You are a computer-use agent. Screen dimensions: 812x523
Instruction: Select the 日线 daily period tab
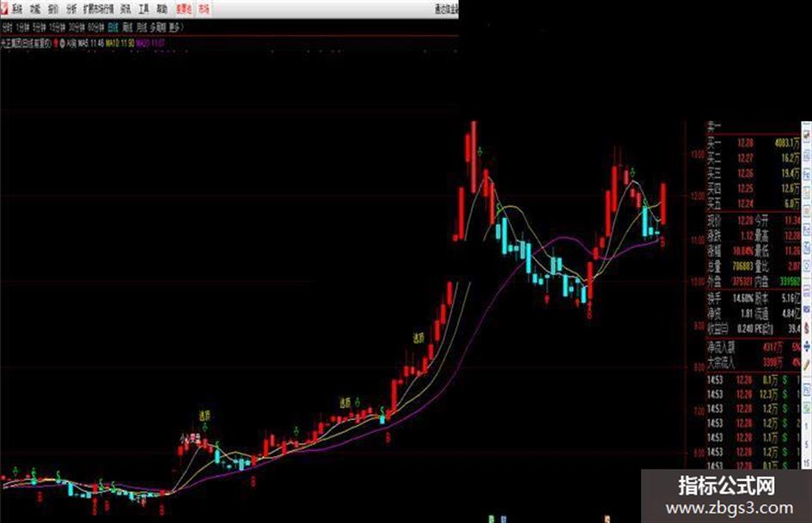113,27
